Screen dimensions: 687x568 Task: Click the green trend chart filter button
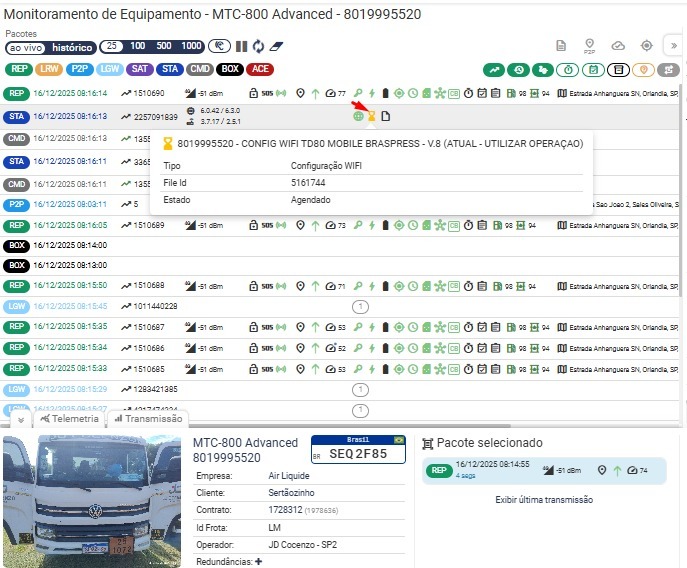click(x=492, y=69)
